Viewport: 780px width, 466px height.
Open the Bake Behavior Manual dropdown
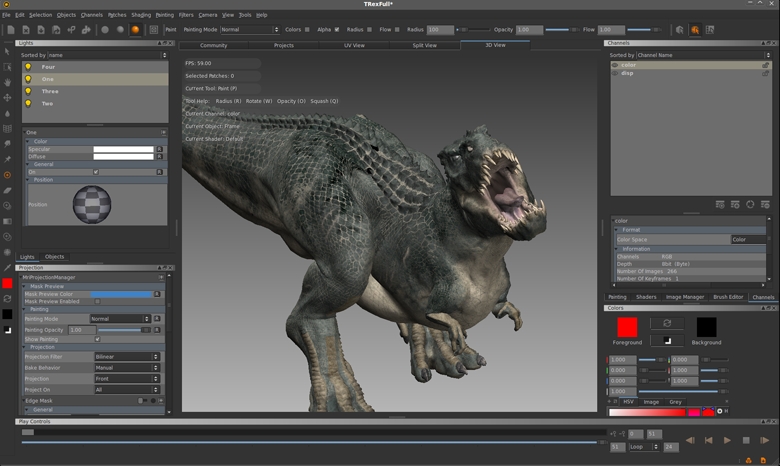tap(126, 368)
